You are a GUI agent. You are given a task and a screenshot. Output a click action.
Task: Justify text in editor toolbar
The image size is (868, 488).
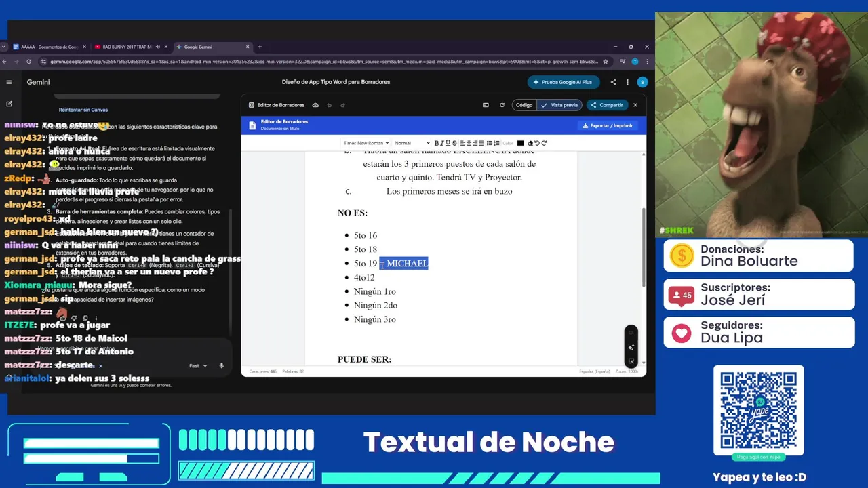[481, 143]
